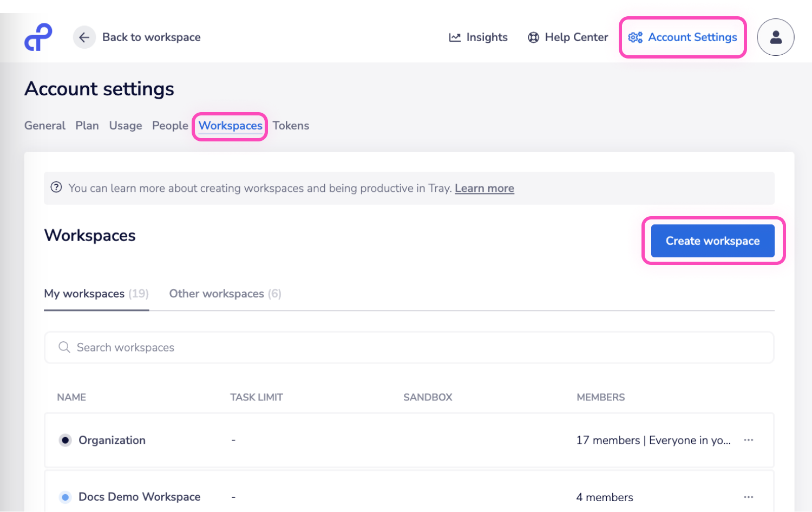Select the radio button for Docs Demo Workspace
Image resolution: width=812 pixels, height=512 pixels.
[x=65, y=497]
